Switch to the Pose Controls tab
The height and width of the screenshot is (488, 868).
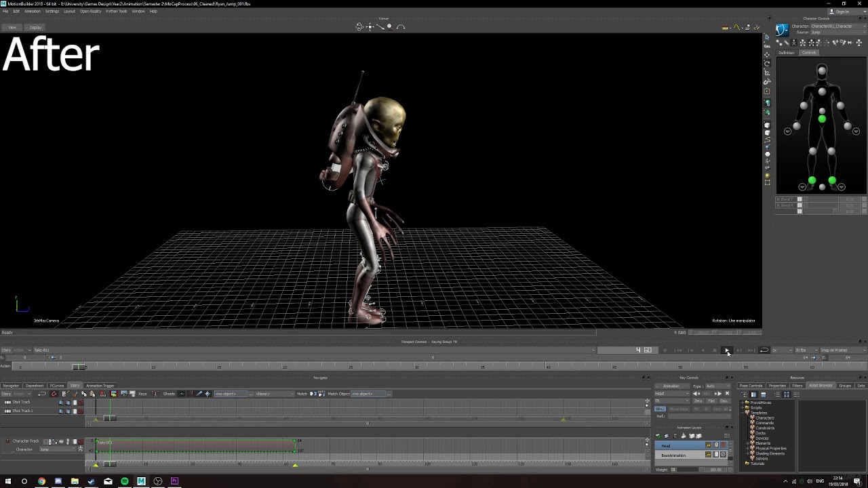(x=751, y=386)
